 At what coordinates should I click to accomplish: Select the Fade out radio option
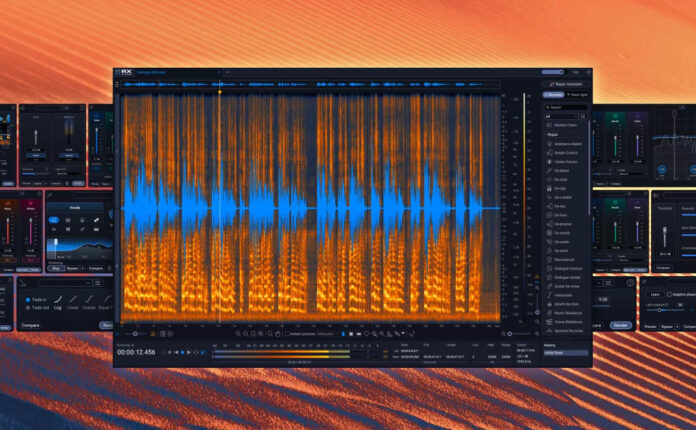tap(28, 308)
